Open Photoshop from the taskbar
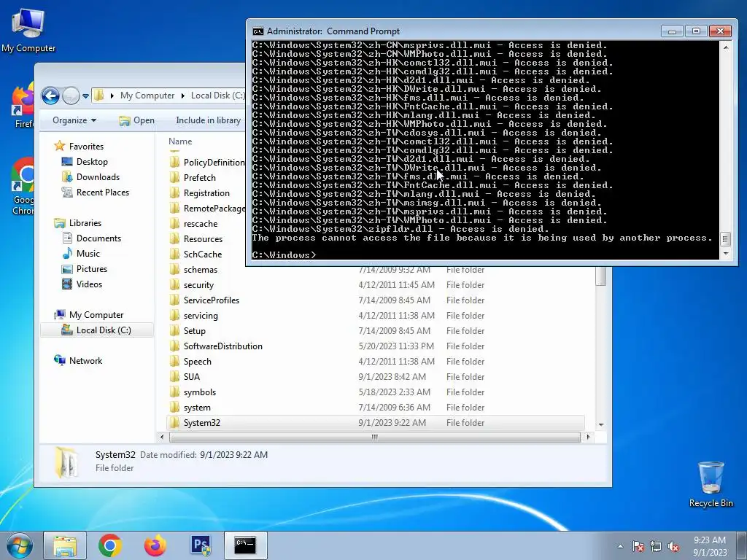The width and height of the screenshot is (747, 560). [201, 545]
